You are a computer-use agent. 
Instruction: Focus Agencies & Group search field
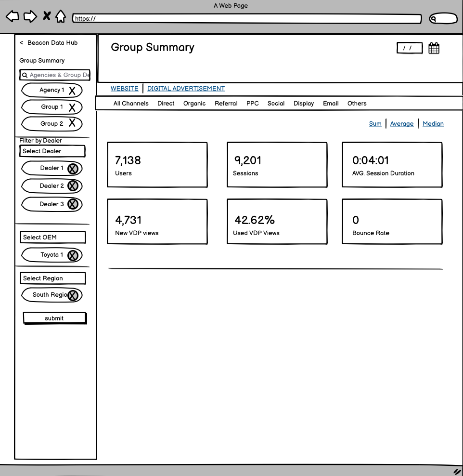55,75
